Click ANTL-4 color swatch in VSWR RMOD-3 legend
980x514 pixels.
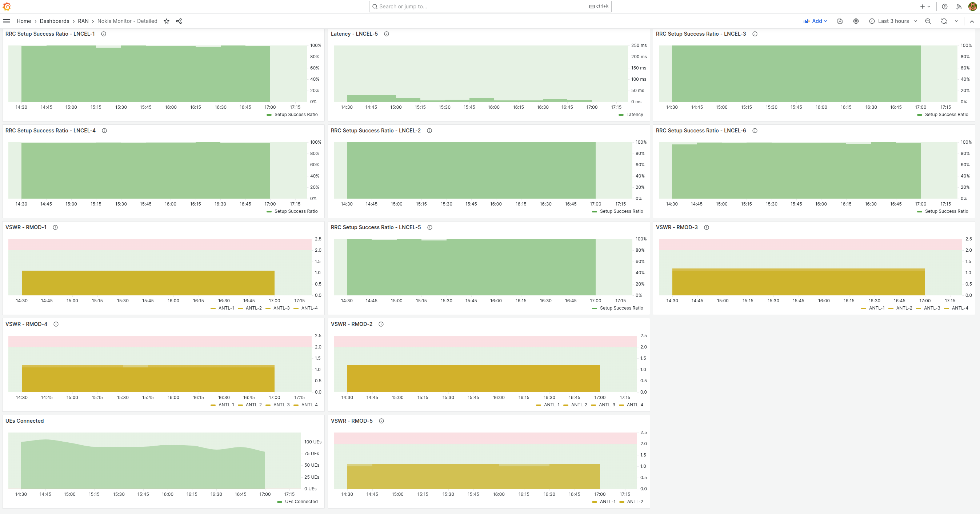click(x=947, y=308)
